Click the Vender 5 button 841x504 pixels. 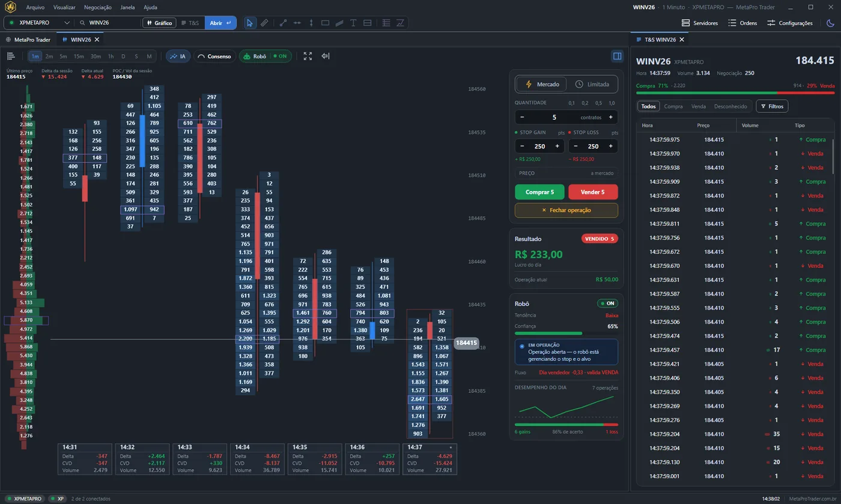tap(593, 192)
